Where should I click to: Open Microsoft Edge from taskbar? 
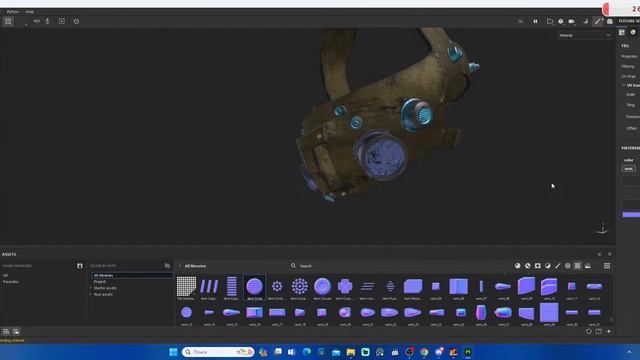(307, 352)
